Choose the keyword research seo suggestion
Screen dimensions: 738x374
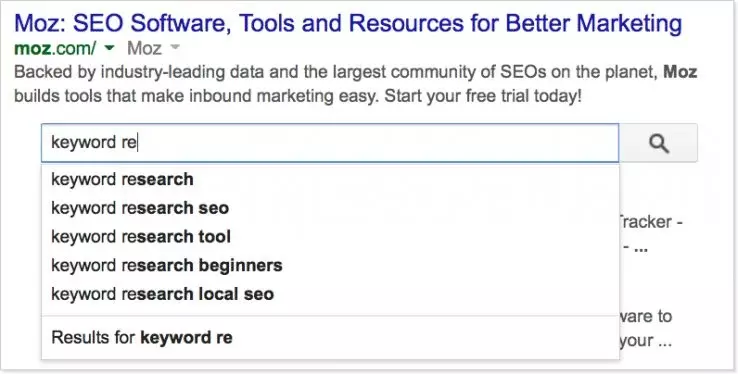pos(330,208)
